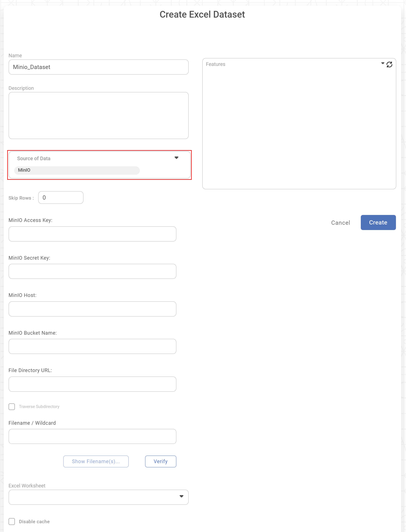This screenshot has height=532, width=406.
Task: Click the MinIO selected source chip
Action: (77, 170)
